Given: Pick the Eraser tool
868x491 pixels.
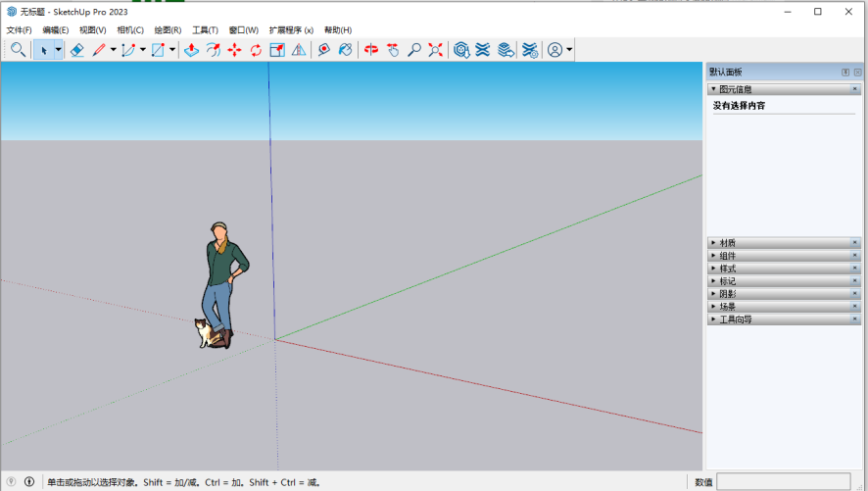Looking at the screenshot, I should coord(77,50).
